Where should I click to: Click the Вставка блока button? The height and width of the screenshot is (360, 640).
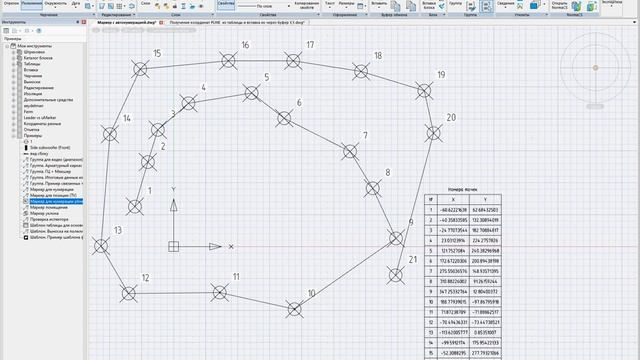coord(429,5)
